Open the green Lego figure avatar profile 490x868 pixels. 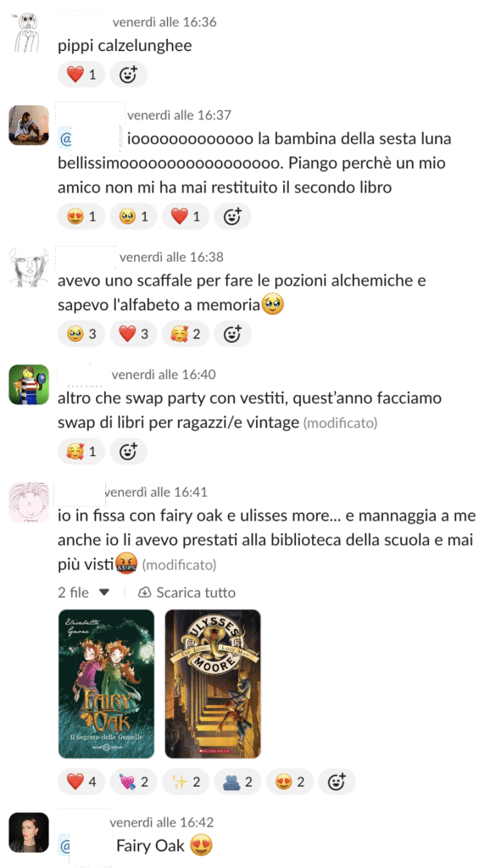[29, 385]
